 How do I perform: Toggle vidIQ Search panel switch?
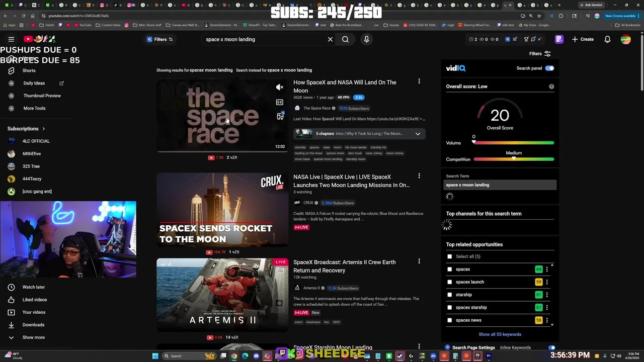(549, 68)
